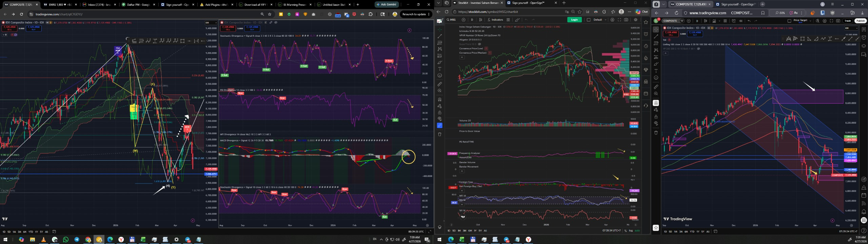
Task: Click the Publish button in TradingView
Action: [860, 21]
